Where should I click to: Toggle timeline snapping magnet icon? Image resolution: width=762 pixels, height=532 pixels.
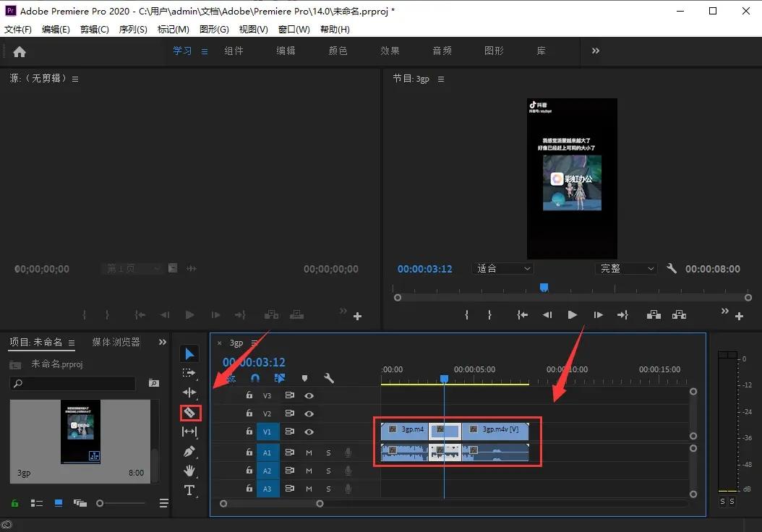click(255, 378)
